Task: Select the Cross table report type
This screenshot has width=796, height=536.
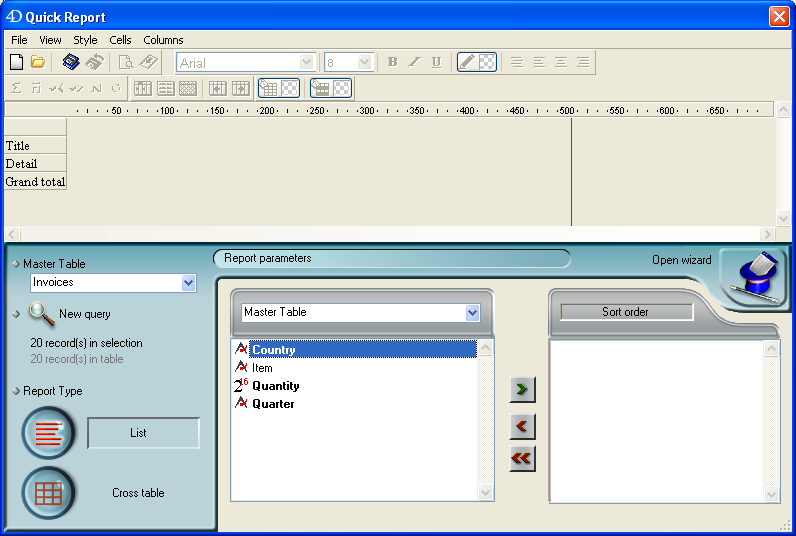Action: pos(49,493)
